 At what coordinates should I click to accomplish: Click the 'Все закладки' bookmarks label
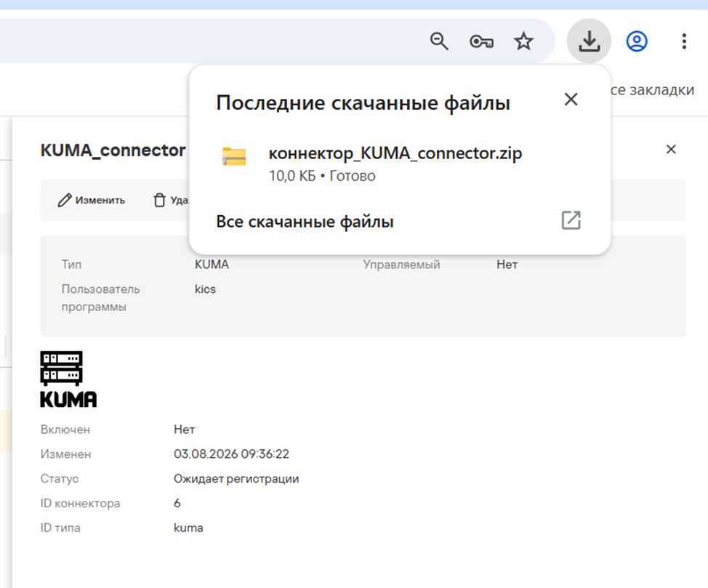(x=652, y=90)
